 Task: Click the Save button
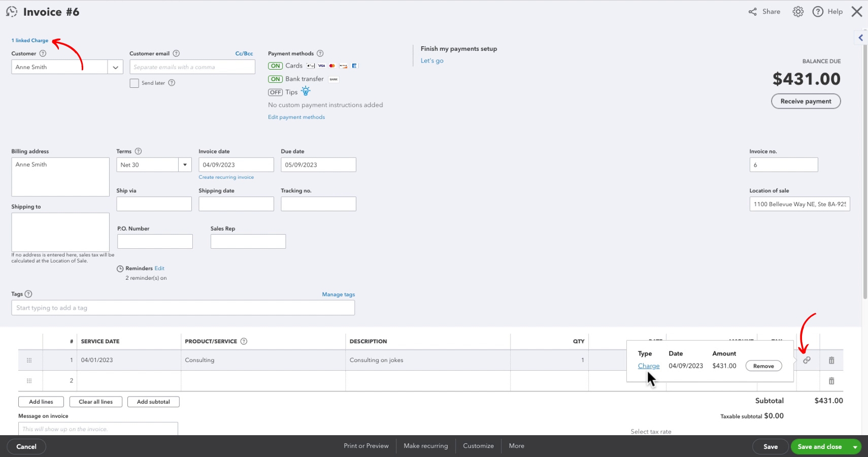[771, 447]
